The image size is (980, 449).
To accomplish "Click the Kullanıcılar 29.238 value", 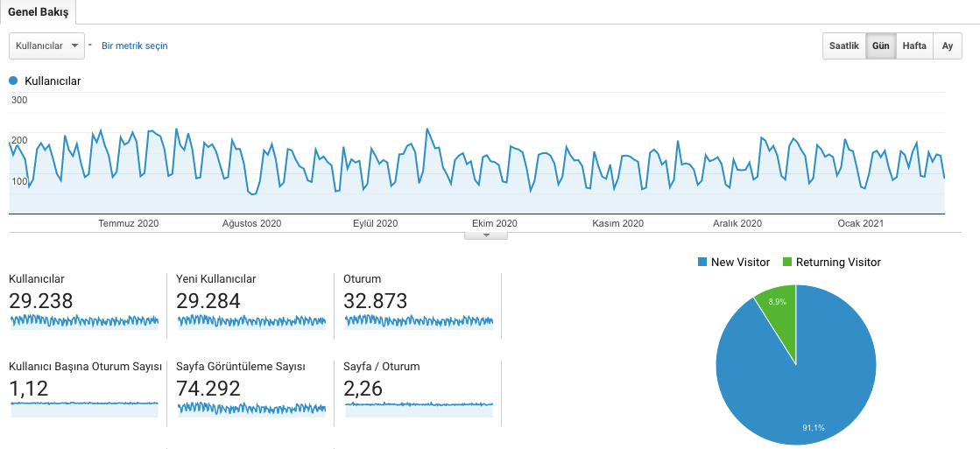I will click(41, 301).
